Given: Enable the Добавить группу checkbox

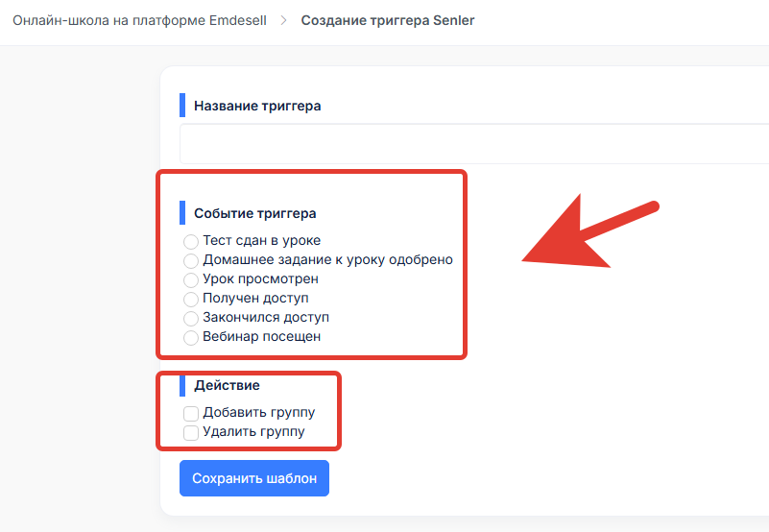Looking at the screenshot, I should (191, 413).
